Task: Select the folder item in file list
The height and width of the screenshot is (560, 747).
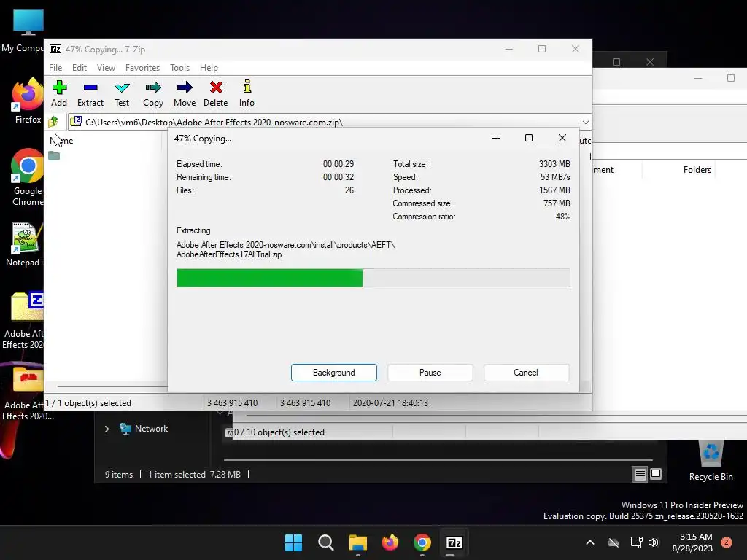Action: tap(54, 156)
